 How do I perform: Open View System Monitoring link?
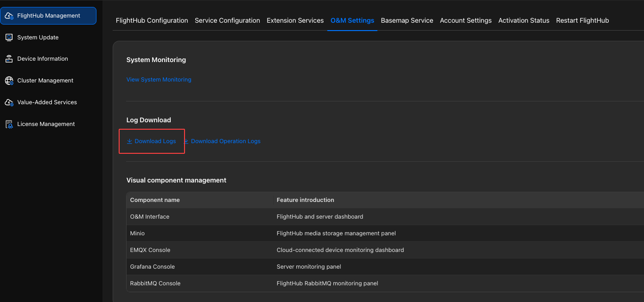coord(159,80)
